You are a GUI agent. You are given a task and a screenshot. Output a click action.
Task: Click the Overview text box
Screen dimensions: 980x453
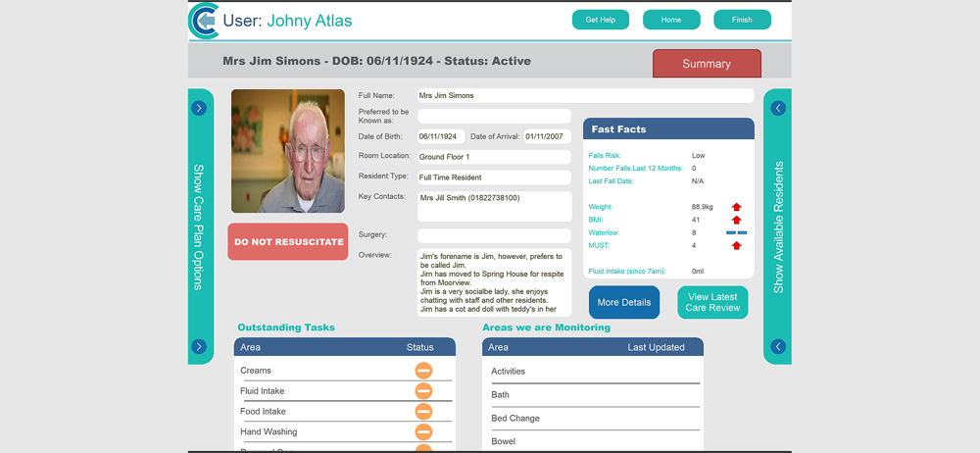(x=494, y=282)
